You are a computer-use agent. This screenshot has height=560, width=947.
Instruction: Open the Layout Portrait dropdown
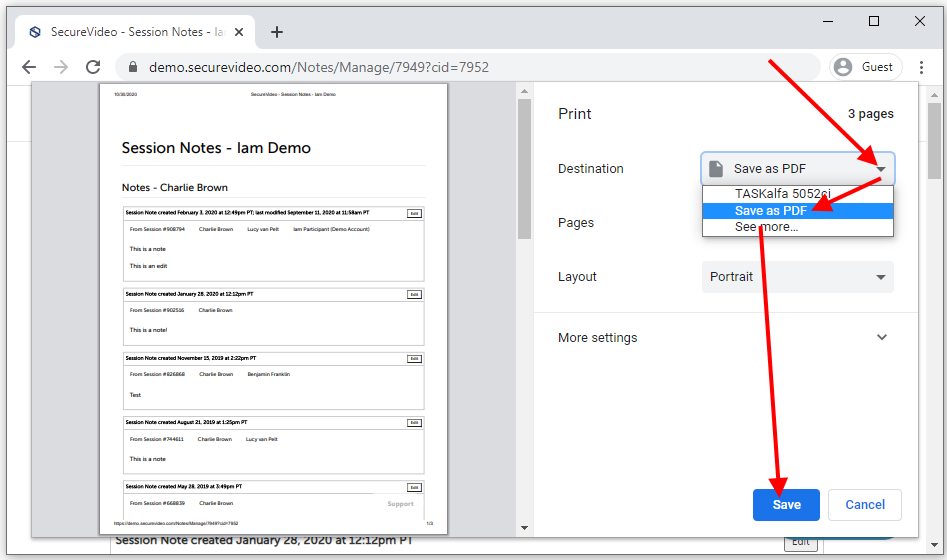tap(797, 277)
